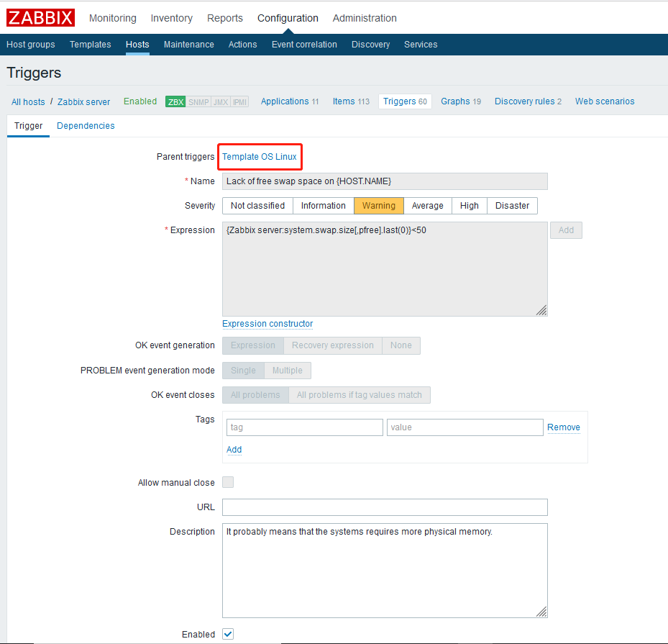Set severity to Disaster
The width and height of the screenshot is (668, 644).
coord(512,206)
